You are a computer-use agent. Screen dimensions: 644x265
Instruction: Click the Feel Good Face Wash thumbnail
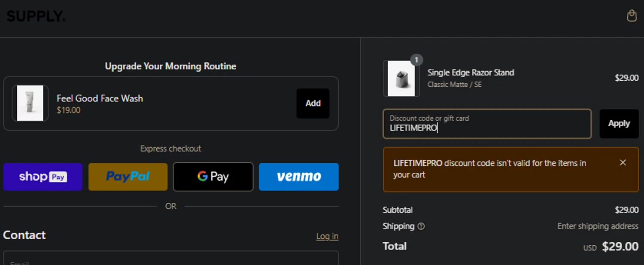pos(30,103)
